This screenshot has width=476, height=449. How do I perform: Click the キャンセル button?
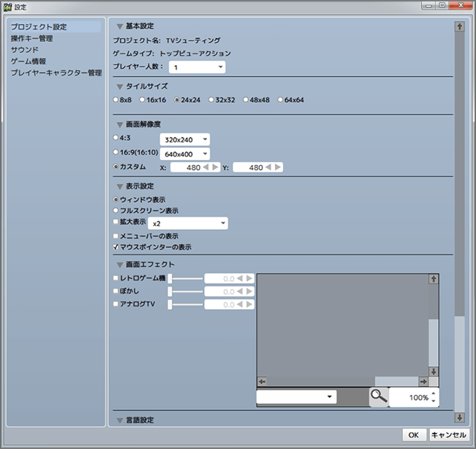click(449, 435)
